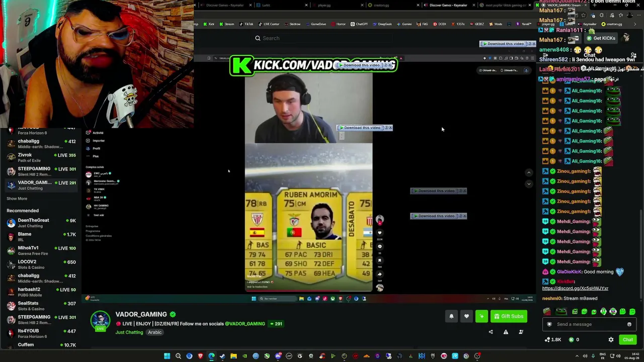The image size is (644, 362).
Task: Open Windows taskbar search
Action: click(178, 356)
